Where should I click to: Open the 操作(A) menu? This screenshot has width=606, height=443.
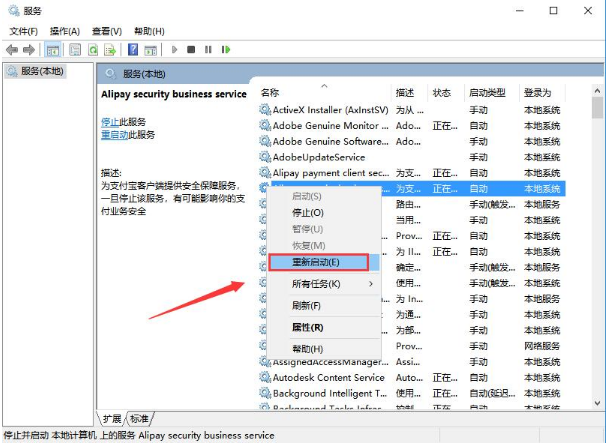point(65,31)
